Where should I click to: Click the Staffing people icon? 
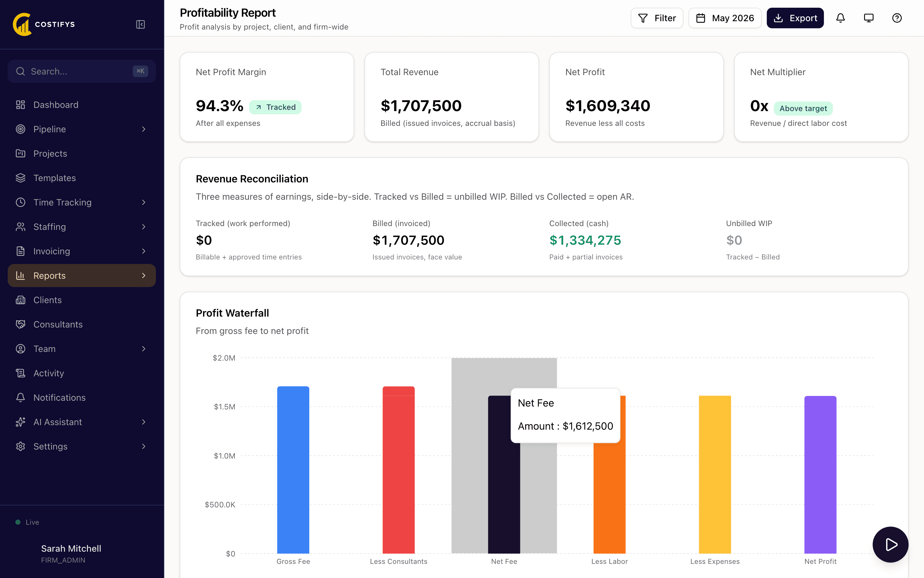(x=21, y=227)
